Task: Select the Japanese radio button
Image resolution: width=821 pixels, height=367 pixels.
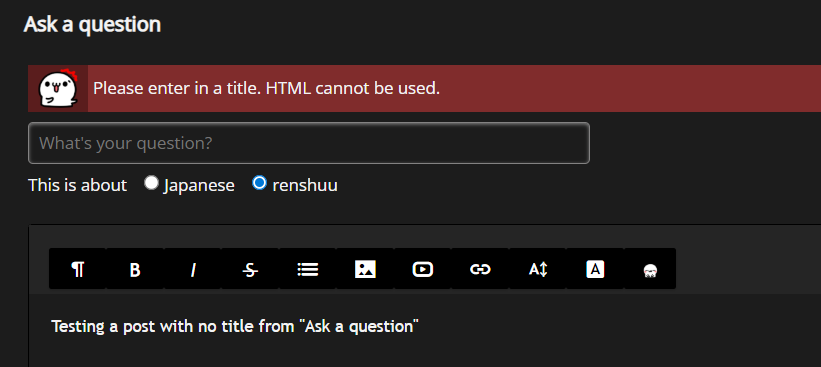Action: 151,183
